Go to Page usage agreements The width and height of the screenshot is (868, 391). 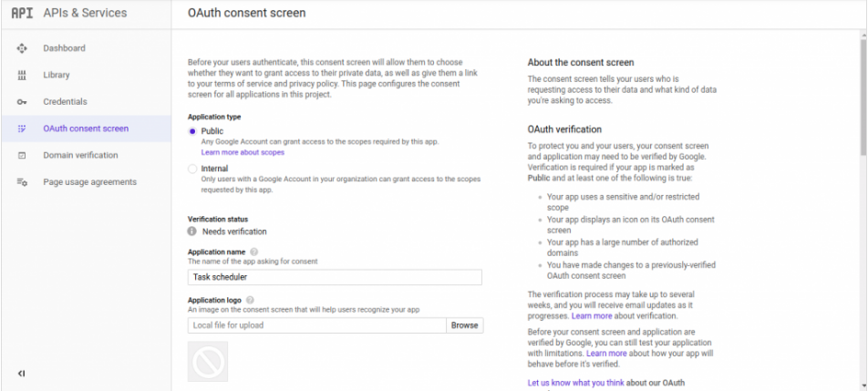click(x=89, y=182)
